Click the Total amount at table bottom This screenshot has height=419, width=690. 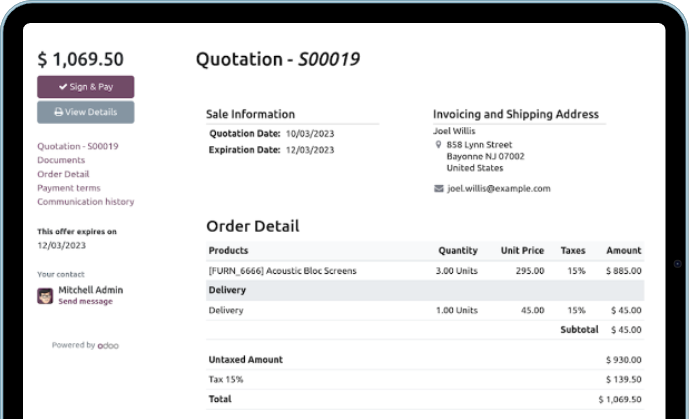coord(620,400)
